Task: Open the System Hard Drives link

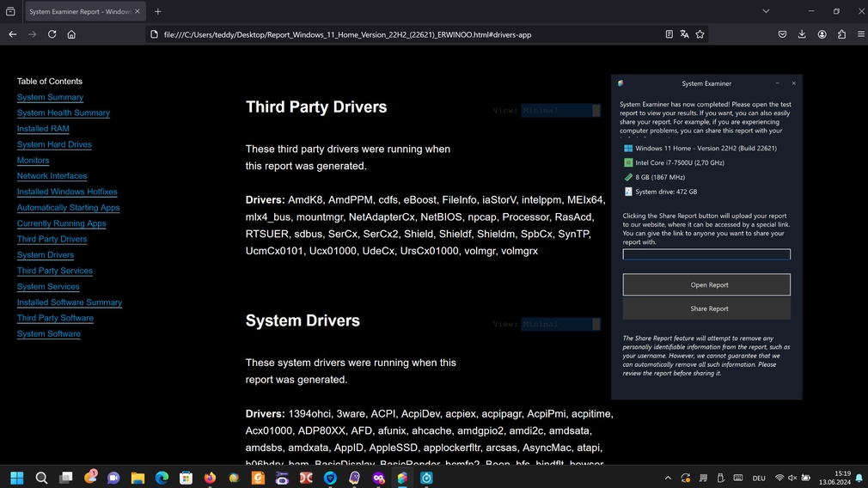Action: click(54, 144)
